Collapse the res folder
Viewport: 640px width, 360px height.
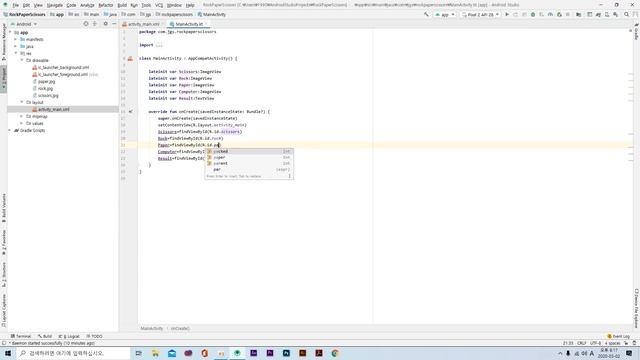click(x=16, y=53)
